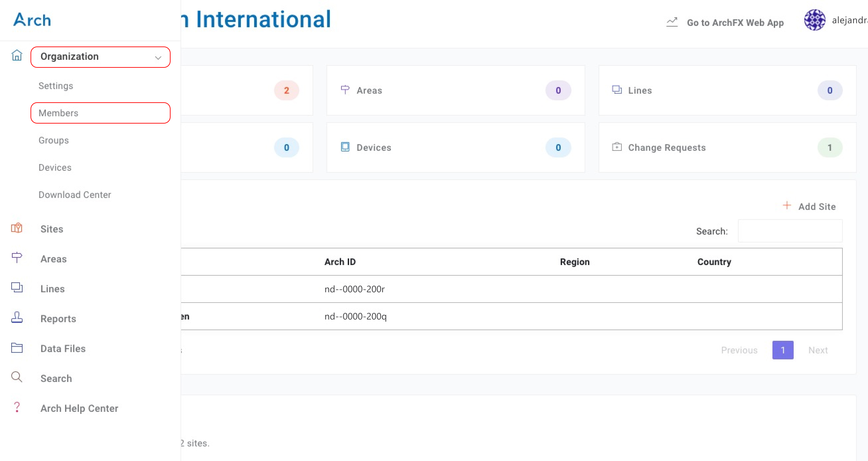Image resolution: width=868 pixels, height=461 pixels.
Task: Click the Add Site button
Action: [x=809, y=206]
